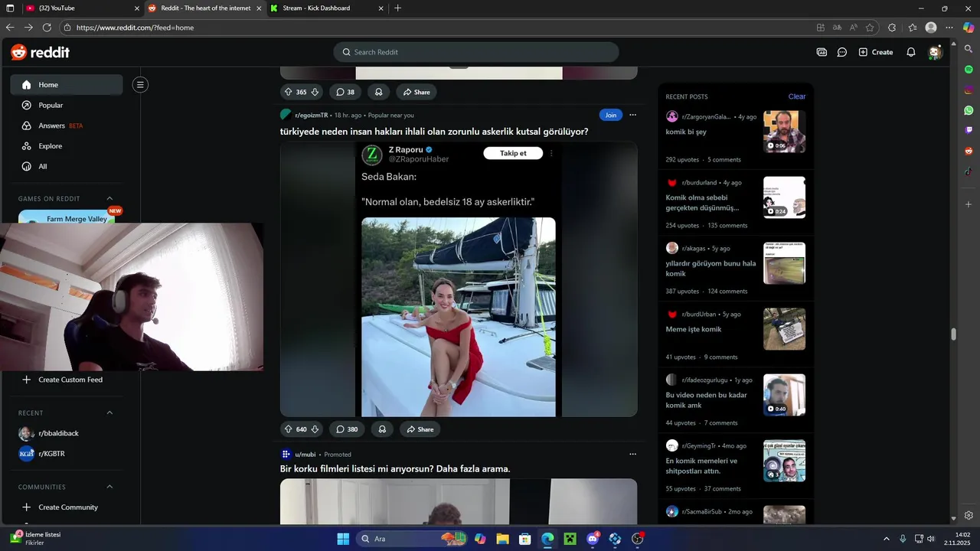This screenshot has height=551, width=980.
Task: Click the page vertical scrollbar thumb
Action: tap(953, 334)
